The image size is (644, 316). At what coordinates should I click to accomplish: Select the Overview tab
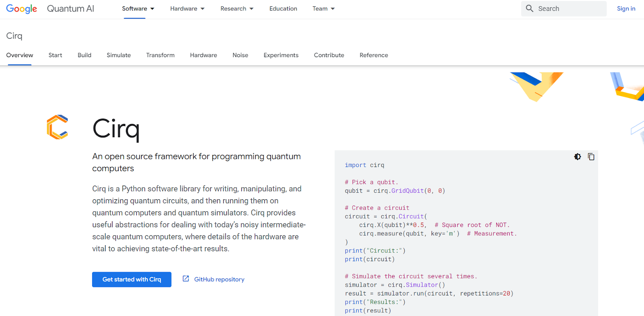20,55
